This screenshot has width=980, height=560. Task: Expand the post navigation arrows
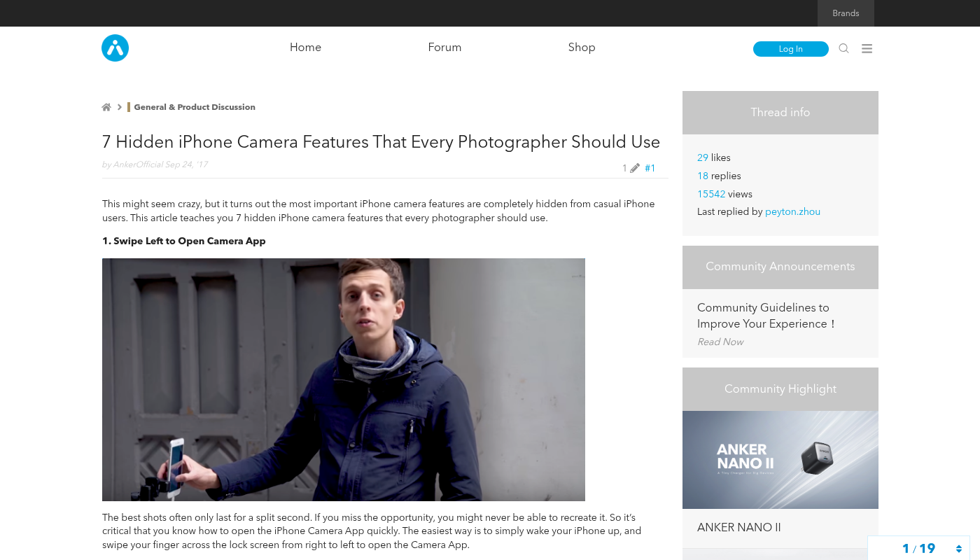pyautogui.click(x=958, y=549)
